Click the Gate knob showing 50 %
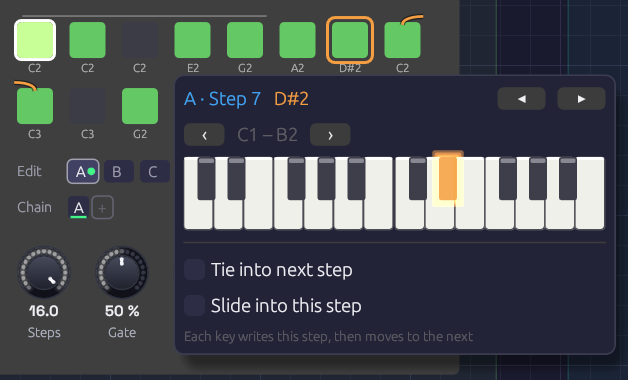The image size is (628, 380). [122, 272]
